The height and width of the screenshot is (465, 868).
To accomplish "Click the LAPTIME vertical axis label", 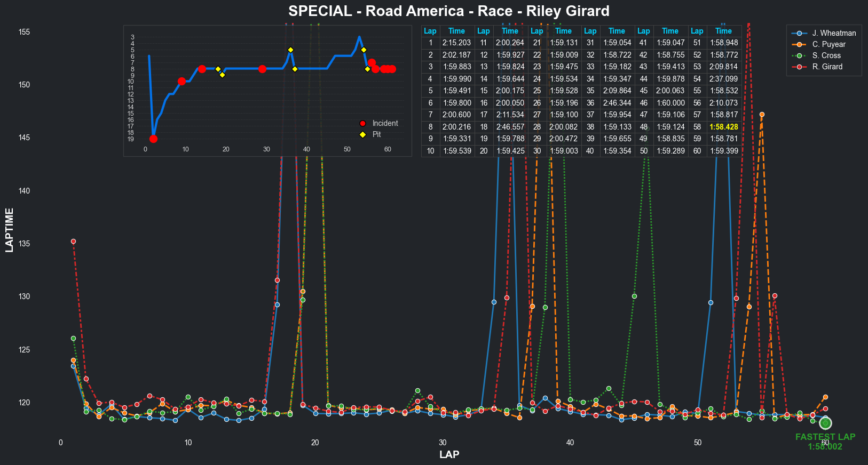I will 10,230.
